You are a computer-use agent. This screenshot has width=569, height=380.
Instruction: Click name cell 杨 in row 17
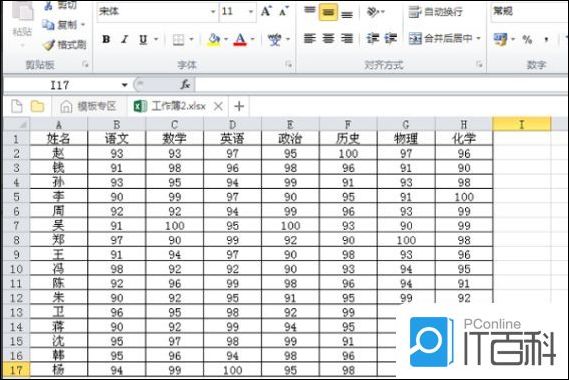pos(59,370)
